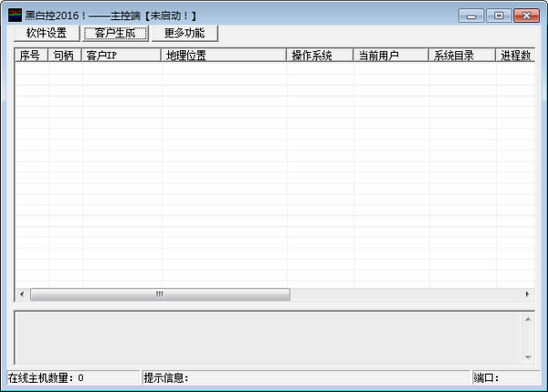Sort by the 地理位置 column header
Image resolution: width=548 pixels, height=392 pixels.
(224, 55)
